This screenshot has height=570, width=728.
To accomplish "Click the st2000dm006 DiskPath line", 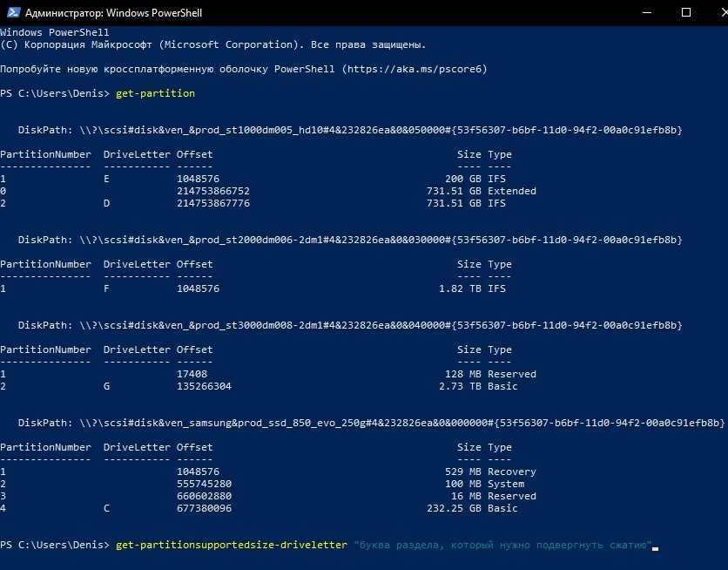I will point(350,240).
